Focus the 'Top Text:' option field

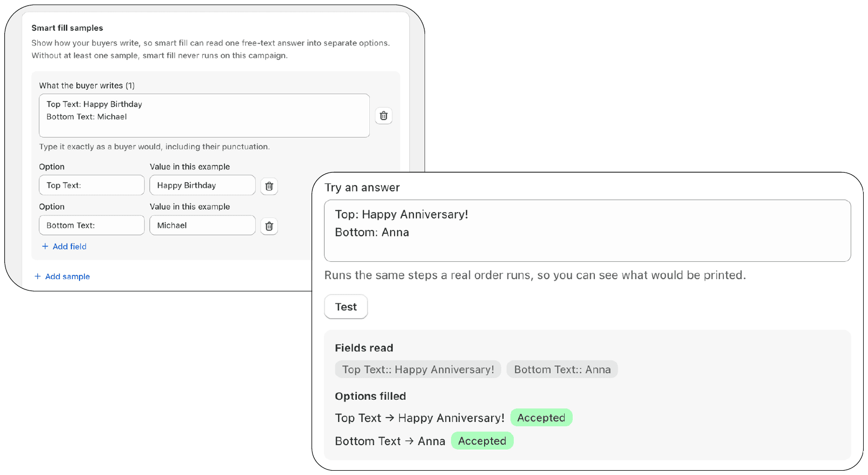tap(92, 185)
